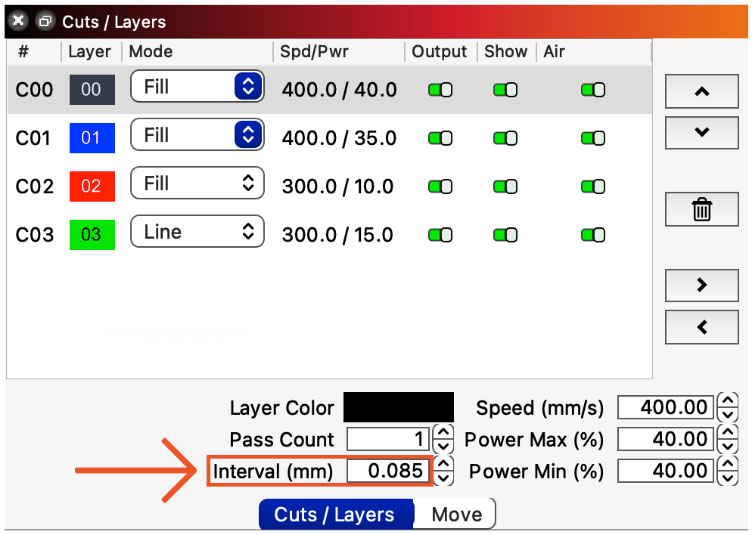Click the Speed (mm/s) stepper arrows
This screenshot has width=754, height=535.
[728, 407]
